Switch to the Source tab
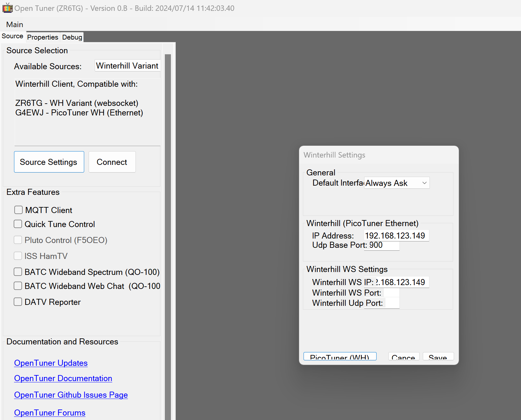The image size is (521, 420). pos(12,36)
